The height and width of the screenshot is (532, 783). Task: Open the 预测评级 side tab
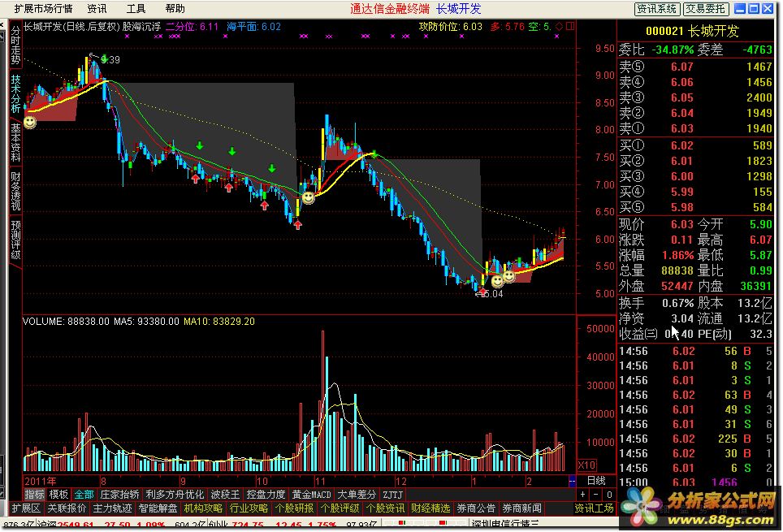pyautogui.click(x=16, y=240)
